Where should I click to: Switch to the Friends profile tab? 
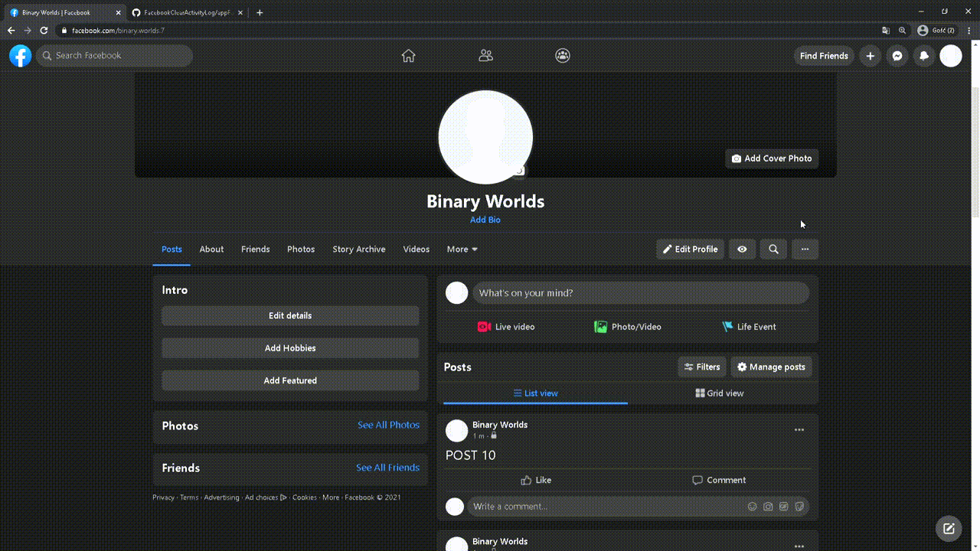click(x=255, y=249)
